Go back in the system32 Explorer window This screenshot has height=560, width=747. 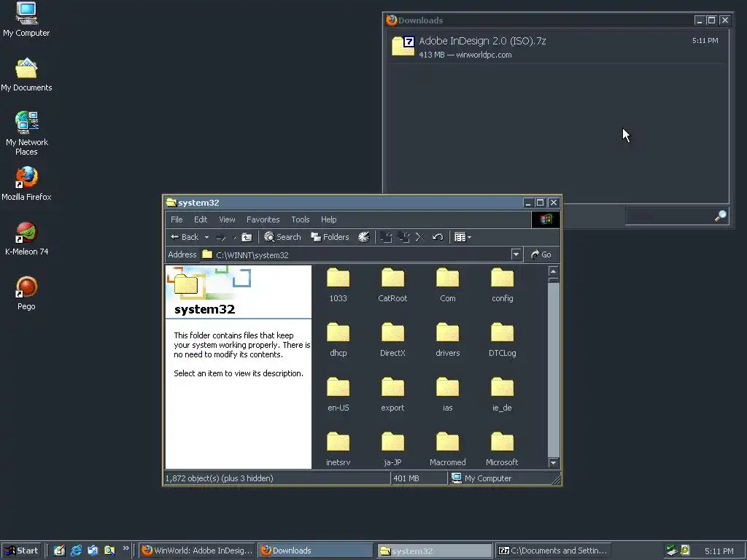pyautogui.click(x=185, y=237)
